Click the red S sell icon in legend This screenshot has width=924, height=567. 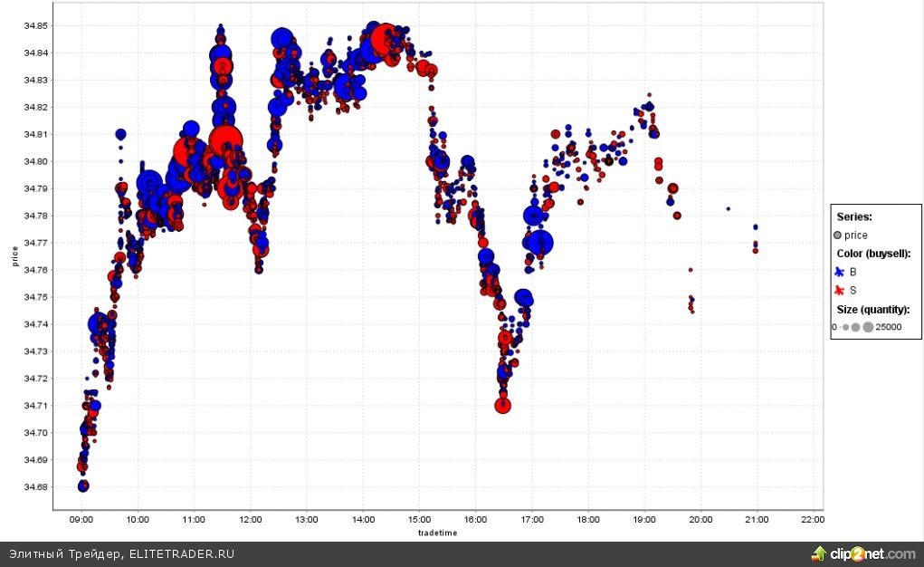tap(839, 290)
